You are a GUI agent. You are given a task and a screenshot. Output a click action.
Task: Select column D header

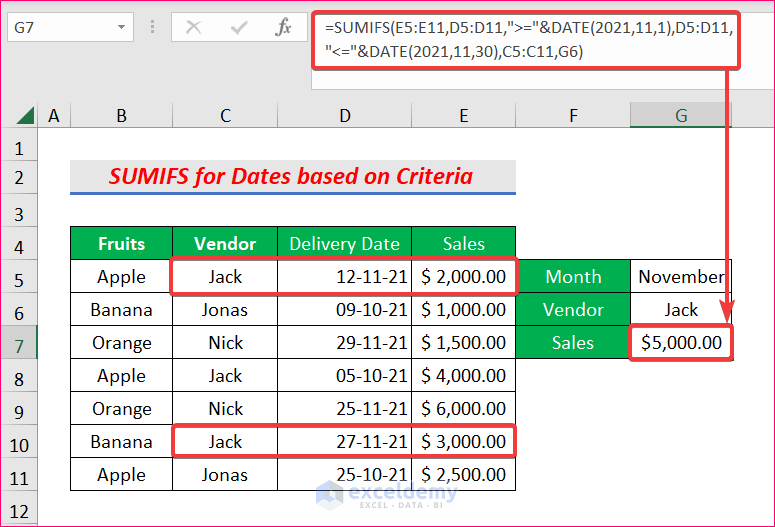pos(344,116)
